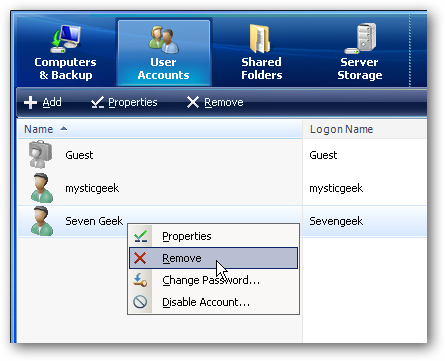
Task: Sort by the Name column arrow
Action: tap(64, 129)
